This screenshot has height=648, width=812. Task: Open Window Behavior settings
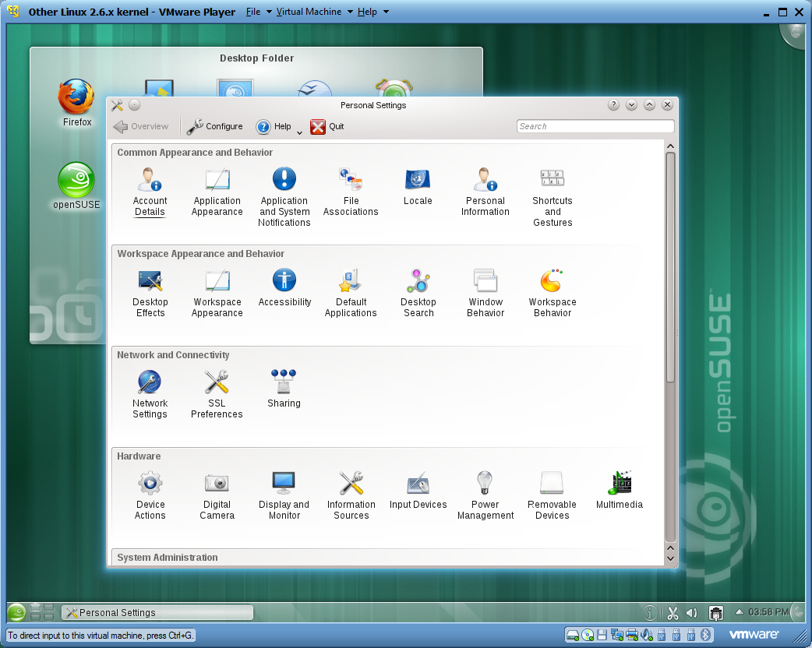(x=485, y=293)
